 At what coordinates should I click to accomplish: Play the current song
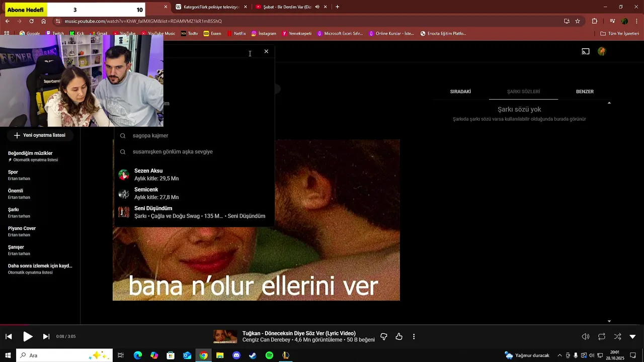28,336
